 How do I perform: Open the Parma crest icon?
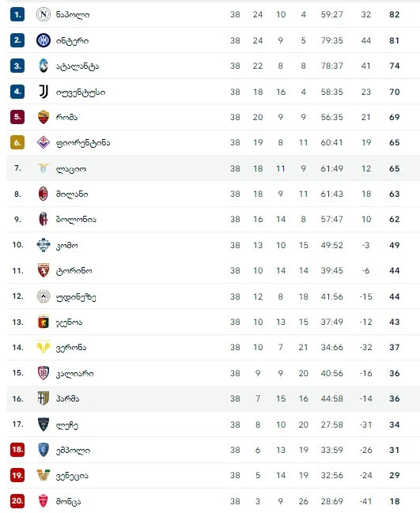coord(44,398)
